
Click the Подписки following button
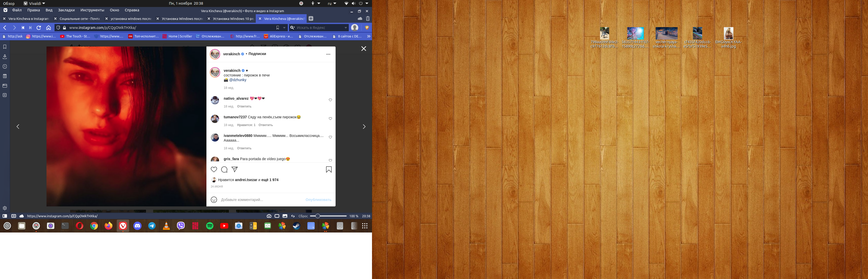click(x=257, y=54)
